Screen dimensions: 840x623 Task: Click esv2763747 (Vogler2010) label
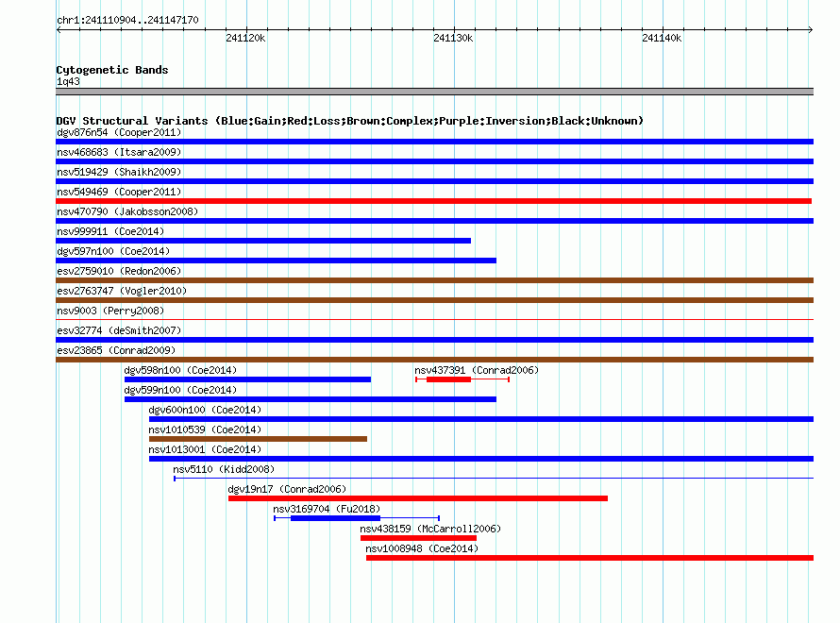coord(122,291)
